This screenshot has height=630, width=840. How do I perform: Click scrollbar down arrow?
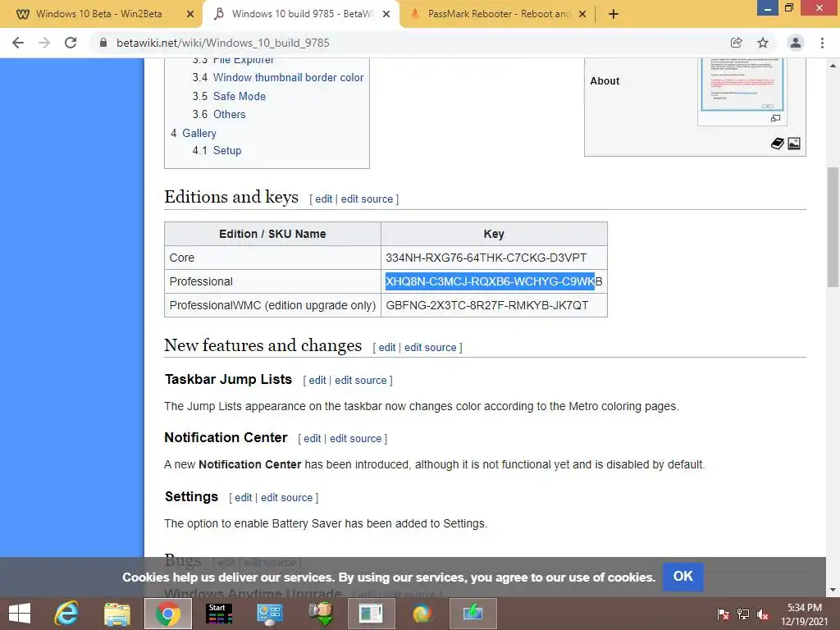tap(833, 591)
